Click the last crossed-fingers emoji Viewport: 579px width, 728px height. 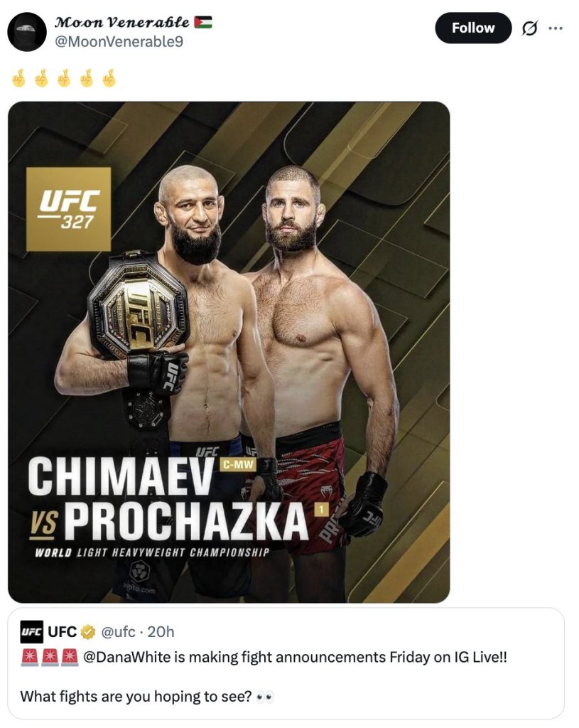pyautogui.click(x=109, y=78)
